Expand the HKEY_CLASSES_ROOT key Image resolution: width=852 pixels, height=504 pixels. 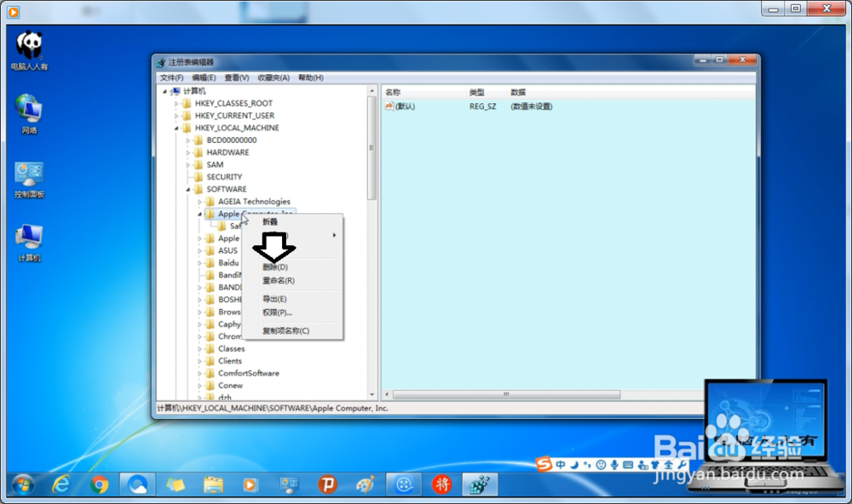pyautogui.click(x=176, y=103)
